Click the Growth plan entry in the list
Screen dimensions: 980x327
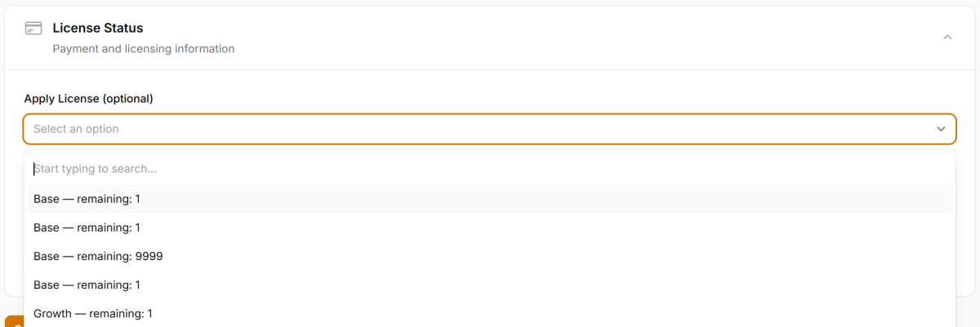click(93, 313)
